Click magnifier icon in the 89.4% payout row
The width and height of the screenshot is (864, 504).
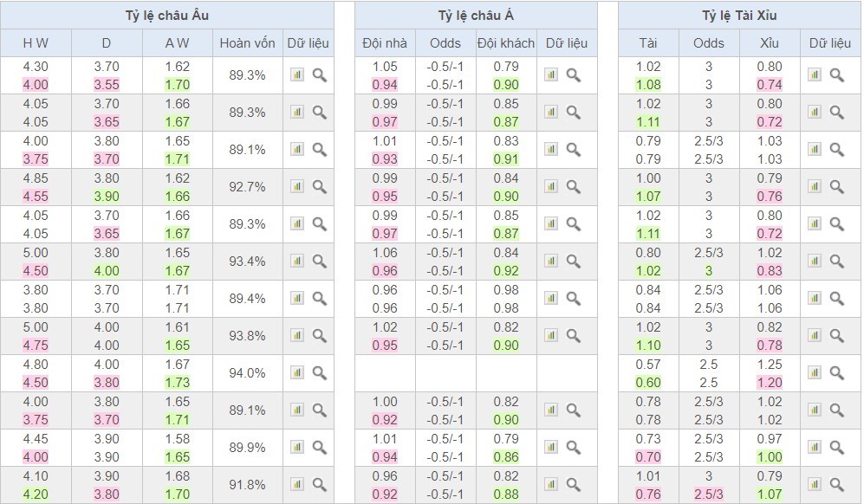pyautogui.click(x=320, y=298)
